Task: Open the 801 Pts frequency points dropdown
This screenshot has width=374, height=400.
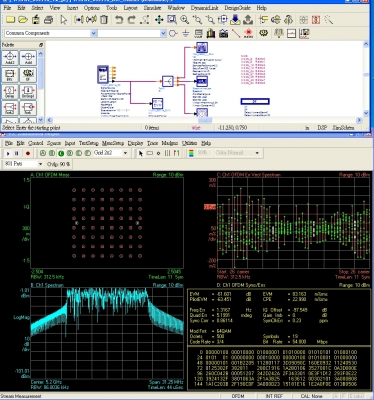Action: [x=40, y=164]
